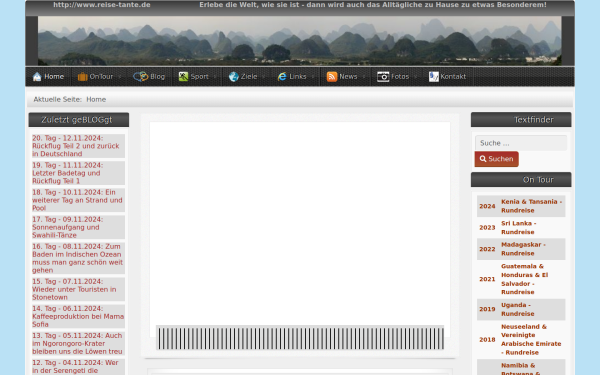Open Madagaskar - Rundreise link
This screenshot has height=375, width=600.
523,249
